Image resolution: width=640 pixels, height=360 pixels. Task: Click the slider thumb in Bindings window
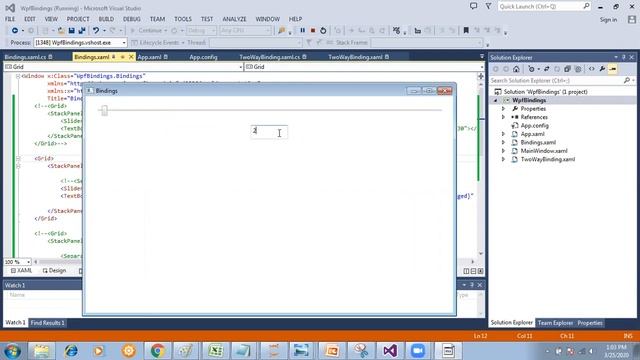tap(104, 110)
